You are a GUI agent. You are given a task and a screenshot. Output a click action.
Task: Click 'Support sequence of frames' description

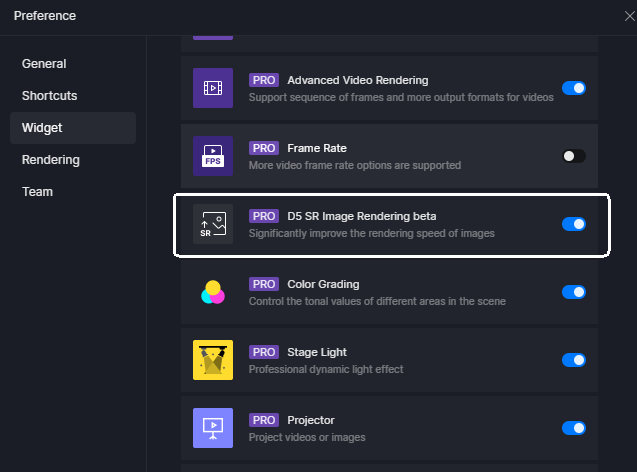pyautogui.click(x=401, y=97)
